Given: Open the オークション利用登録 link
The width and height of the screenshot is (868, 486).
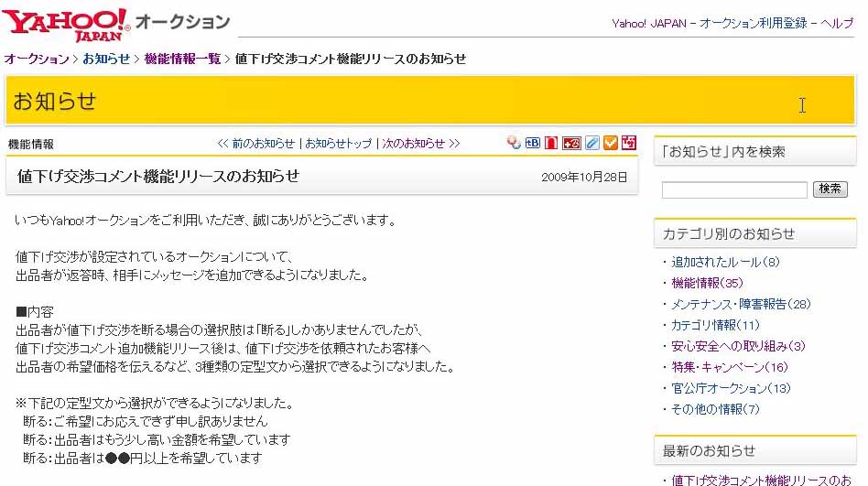Looking at the screenshot, I should click(x=753, y=23).
